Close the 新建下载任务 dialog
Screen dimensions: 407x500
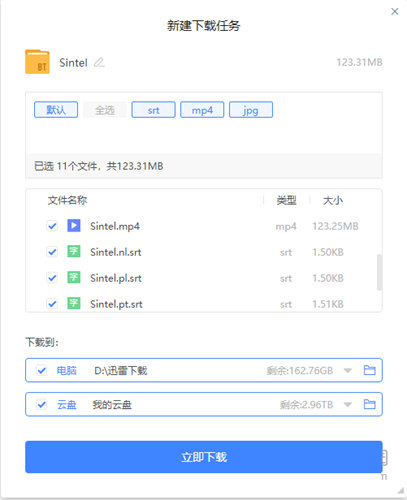click(395, 12)
